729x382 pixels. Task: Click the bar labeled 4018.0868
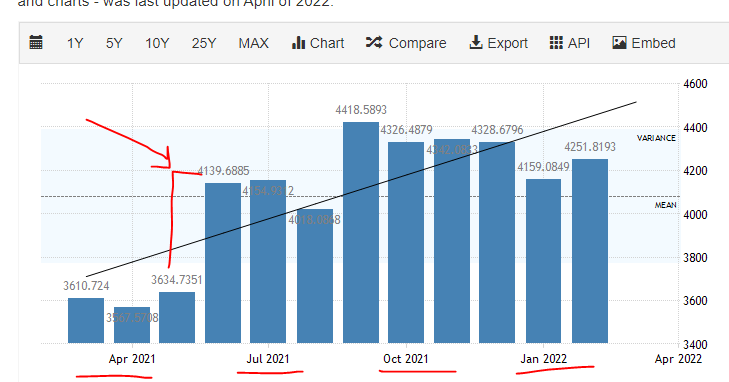[315, 277]
